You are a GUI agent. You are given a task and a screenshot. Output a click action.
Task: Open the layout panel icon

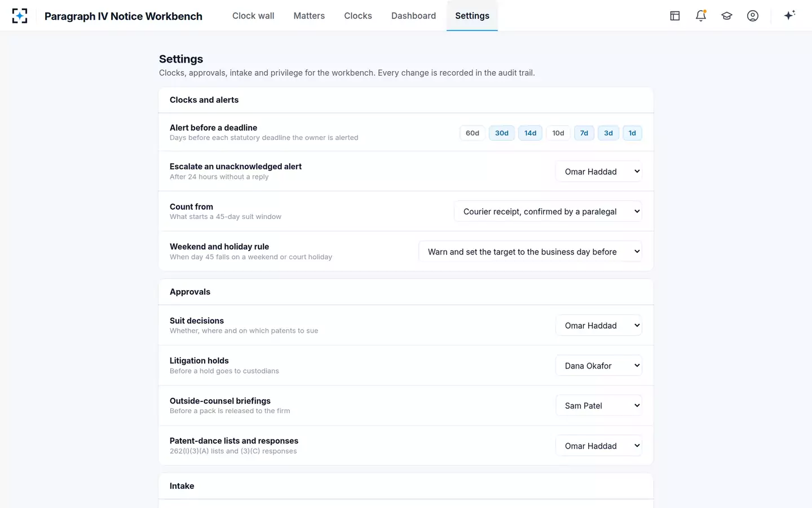[x=675, y=16]
